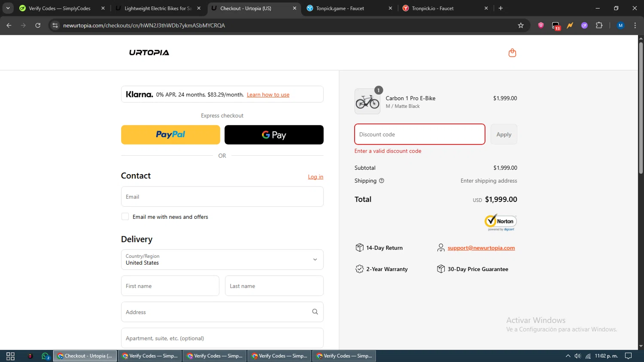Screen dimensions: 644x362
Task: Click the Klarna Learn how to use link
Action: [x=268, y=95]
